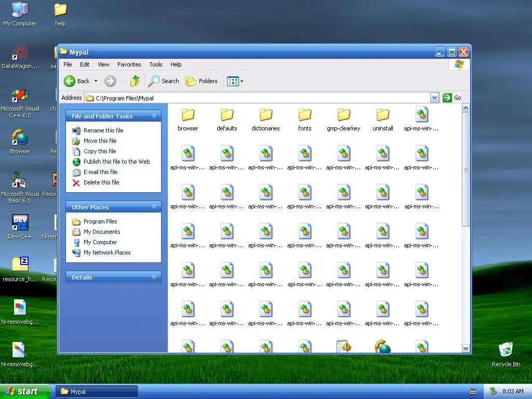Click the green Back arrow button

[x=70, y=81]
